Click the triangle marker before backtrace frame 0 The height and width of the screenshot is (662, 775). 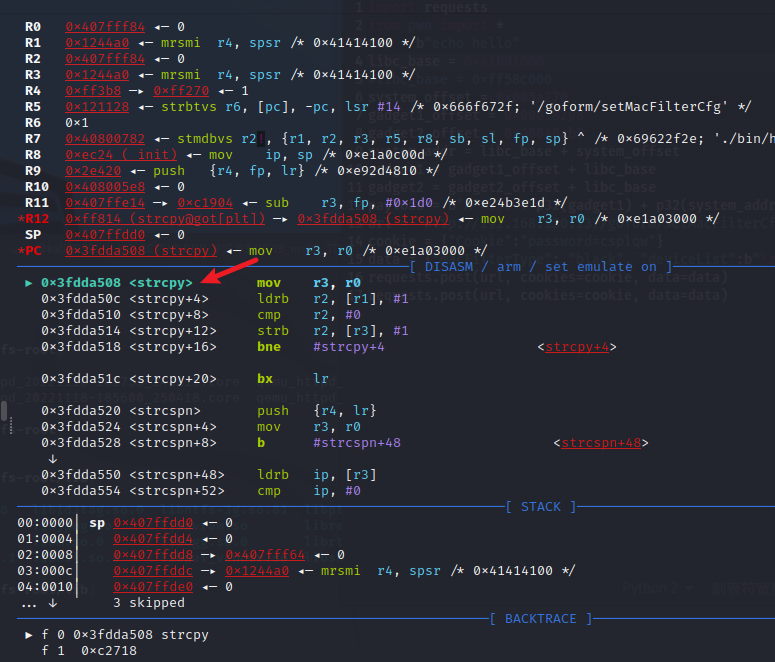(28, 635)
